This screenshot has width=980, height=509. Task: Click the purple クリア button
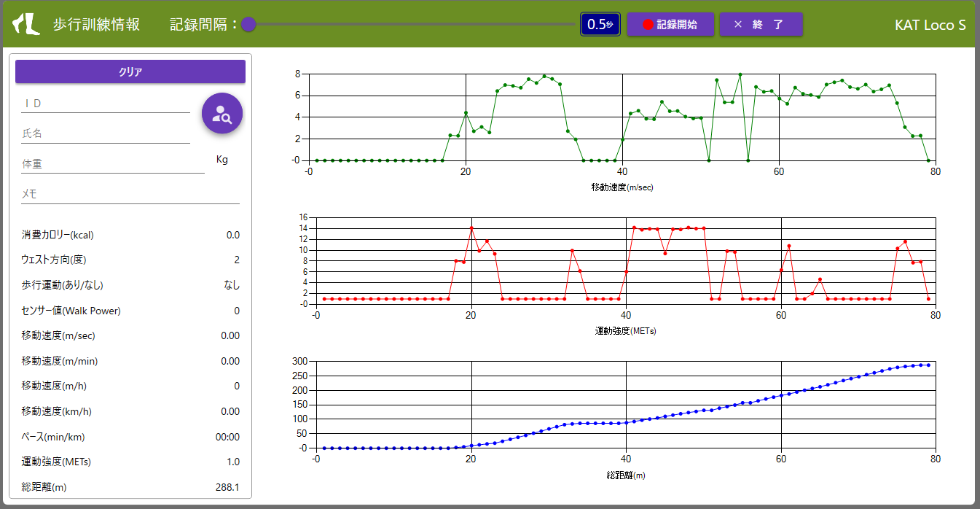point(130,71)
